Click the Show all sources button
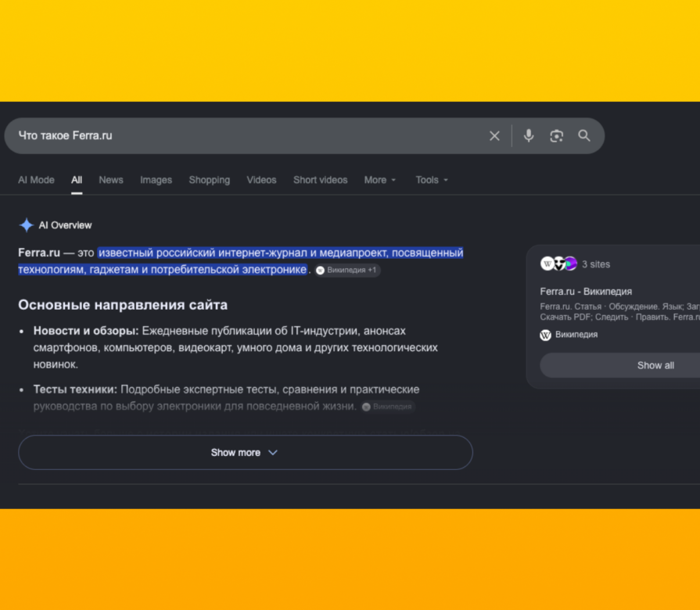The image size is (700, 610). (655, 365)
